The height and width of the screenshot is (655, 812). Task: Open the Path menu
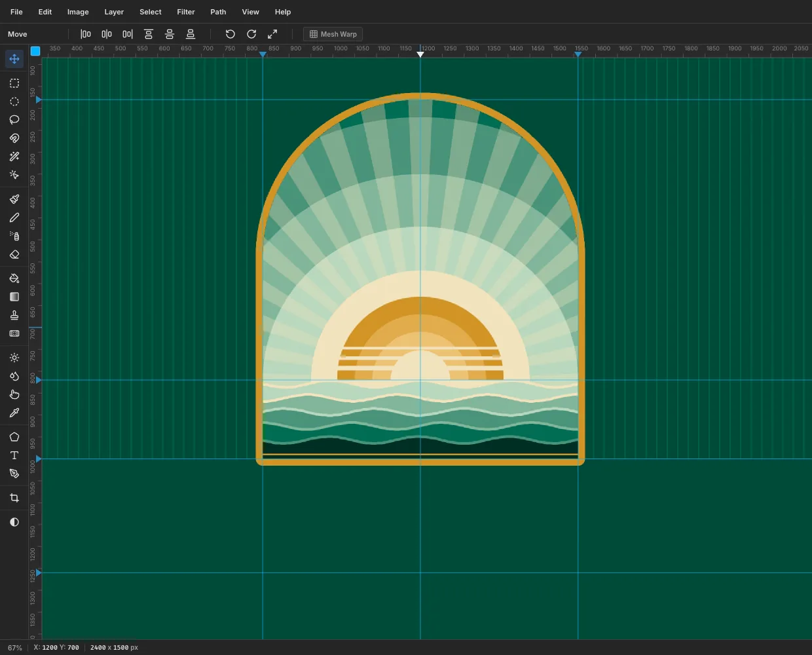[x=218, y=12]
